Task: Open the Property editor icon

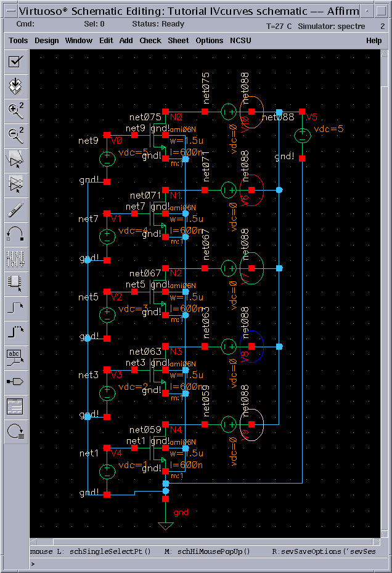Action: [15, 259]
